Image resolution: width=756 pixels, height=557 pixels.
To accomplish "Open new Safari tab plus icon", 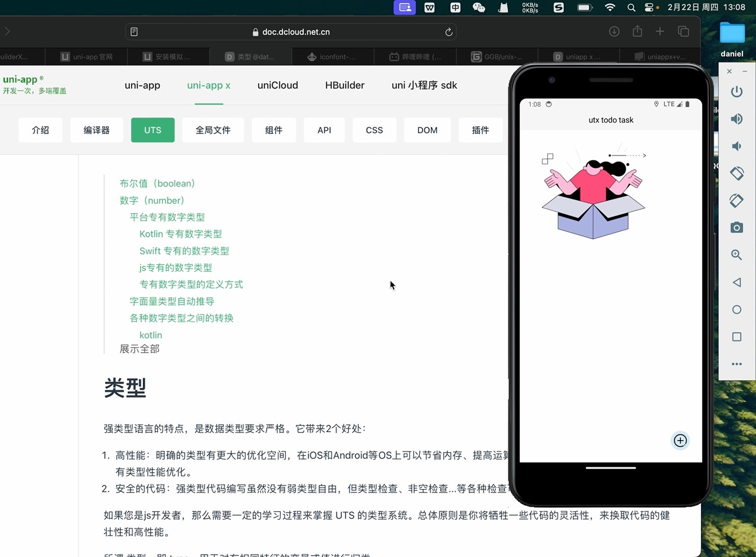I will pos(660,31).
